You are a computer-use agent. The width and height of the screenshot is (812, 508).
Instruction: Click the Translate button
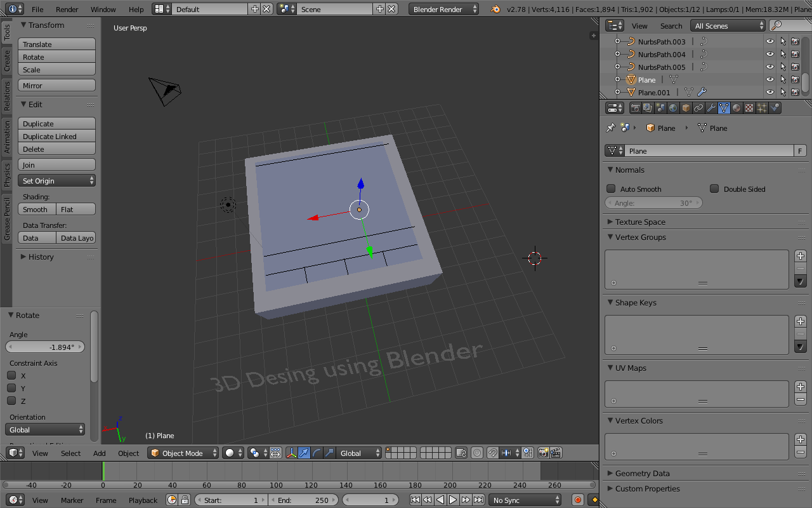point(56,44)
